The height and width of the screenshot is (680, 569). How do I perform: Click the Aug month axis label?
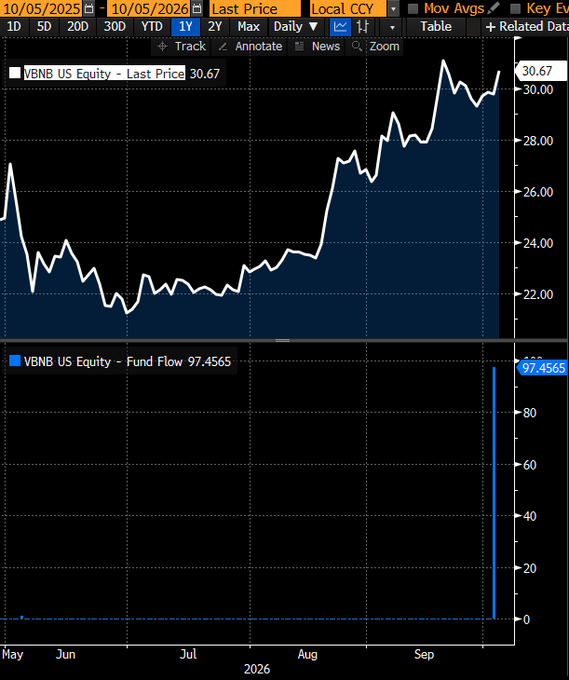(307, 654)
